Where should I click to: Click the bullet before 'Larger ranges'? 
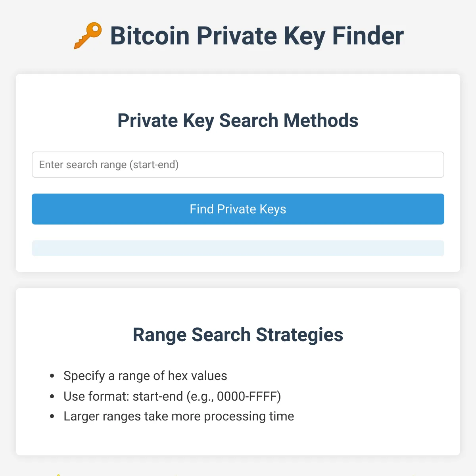[52, 416]
